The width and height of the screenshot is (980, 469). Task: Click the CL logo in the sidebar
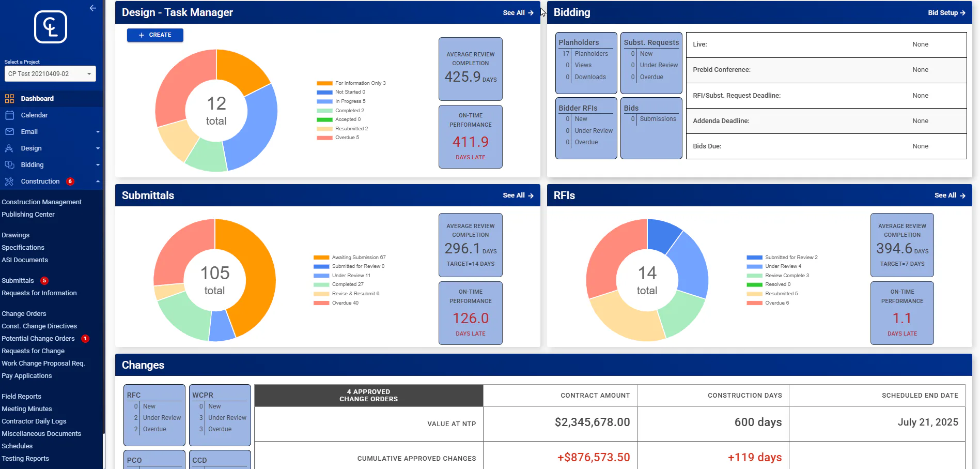point(51,27)
